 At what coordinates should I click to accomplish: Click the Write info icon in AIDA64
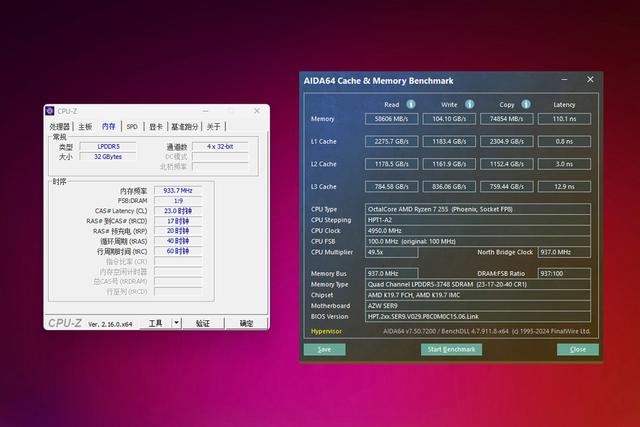click(469, 105)
